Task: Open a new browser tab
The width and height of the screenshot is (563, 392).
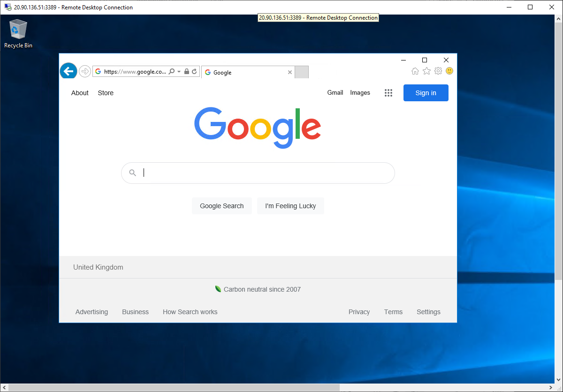Action: [x=301, y=72]
